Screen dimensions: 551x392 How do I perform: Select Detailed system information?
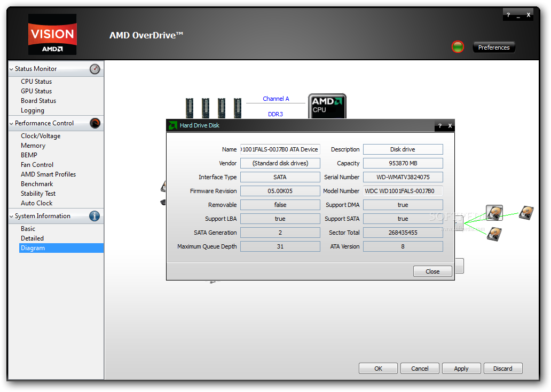(32, 238)
